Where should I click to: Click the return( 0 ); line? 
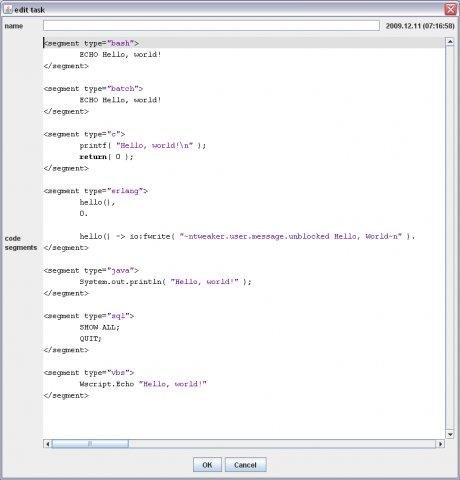tap(106, 157)
